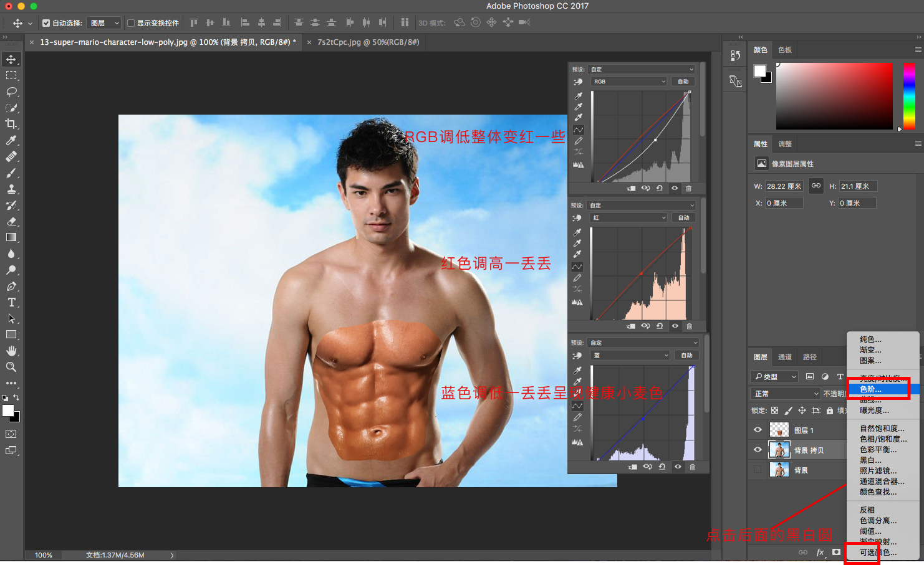The image size is (924, 565).
Task: Select the Pen tool
Action: pos(11,286)
